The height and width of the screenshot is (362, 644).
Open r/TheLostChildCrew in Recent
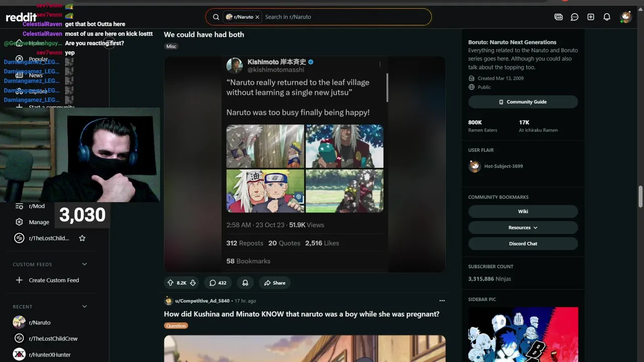[x=53, y=338]
